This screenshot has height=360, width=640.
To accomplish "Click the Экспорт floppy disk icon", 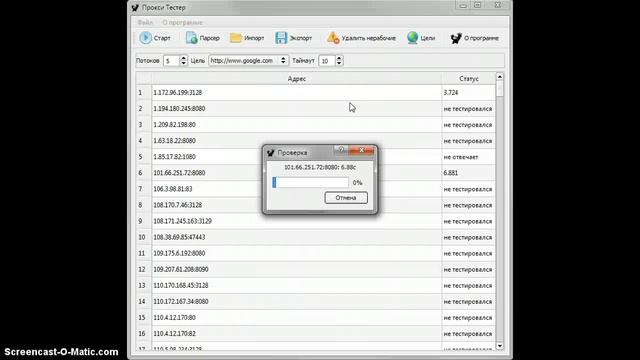I will coord(281,38).
